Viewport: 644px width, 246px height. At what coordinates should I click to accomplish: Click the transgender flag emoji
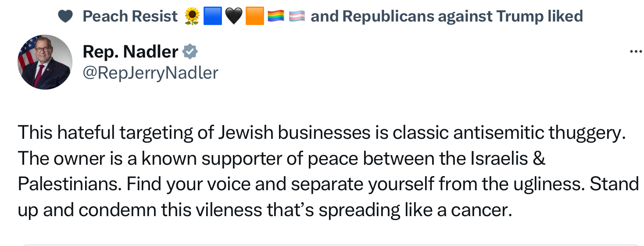click(x=297, y=17)
